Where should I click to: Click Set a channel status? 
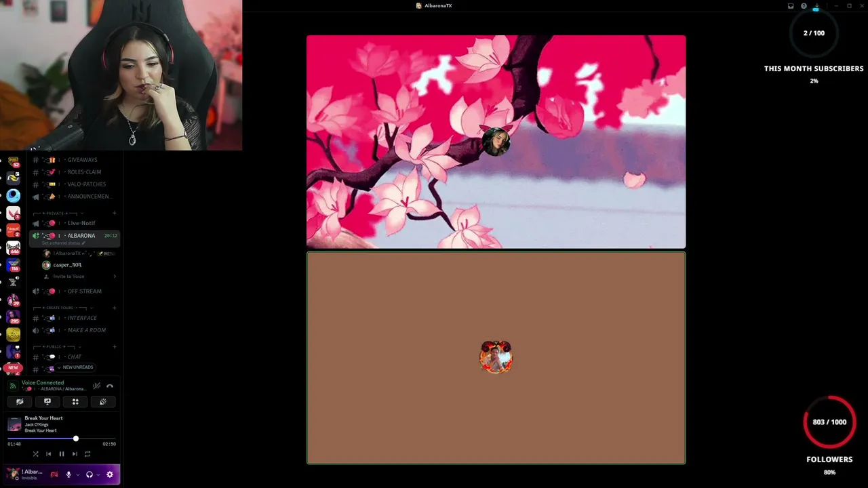coord(64,243)
